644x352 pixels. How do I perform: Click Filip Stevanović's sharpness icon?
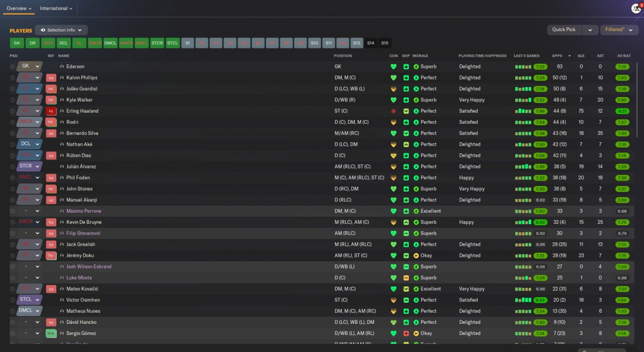406,233
